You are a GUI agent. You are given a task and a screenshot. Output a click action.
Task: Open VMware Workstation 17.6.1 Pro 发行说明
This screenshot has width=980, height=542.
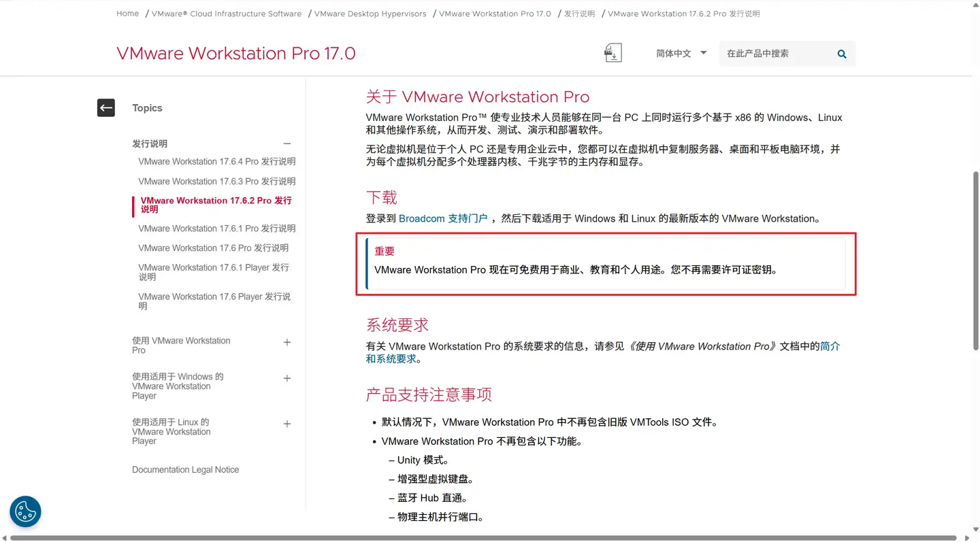click(x=217, y=228)
